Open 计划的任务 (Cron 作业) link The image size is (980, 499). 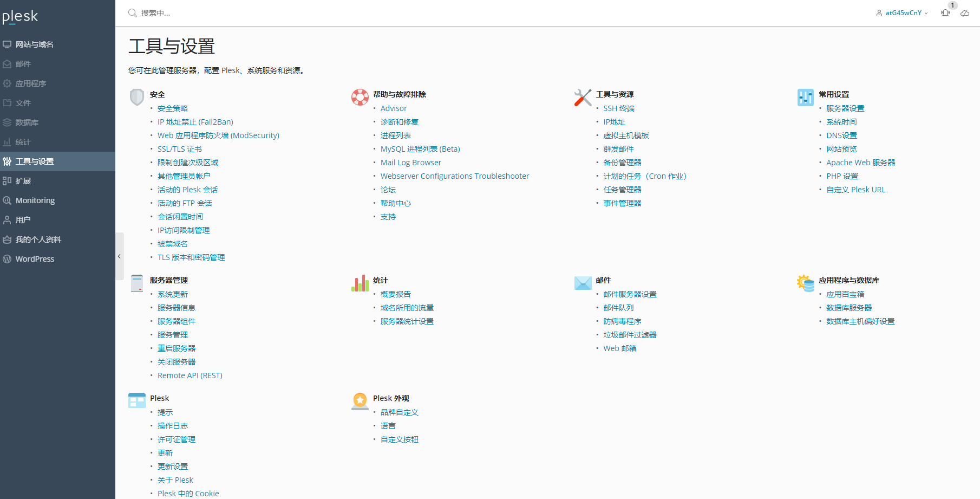(x=645, y=176)
